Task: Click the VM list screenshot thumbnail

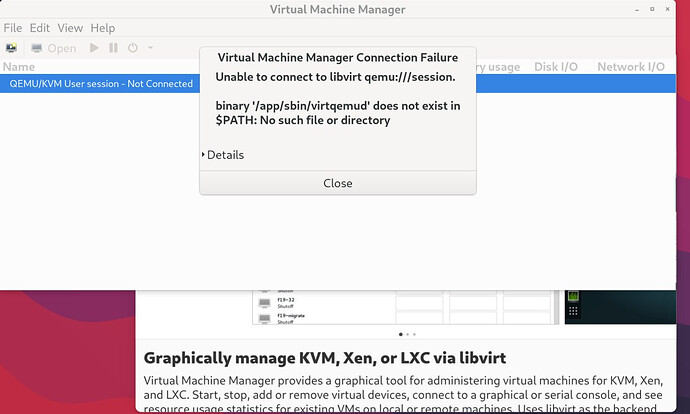Action: point(400,305)
